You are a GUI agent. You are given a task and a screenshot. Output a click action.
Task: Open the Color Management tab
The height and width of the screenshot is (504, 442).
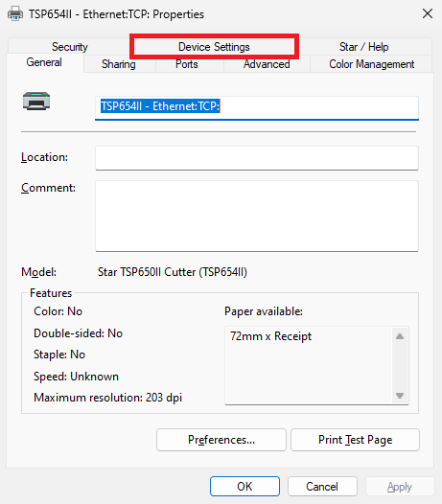pos(372,64)
